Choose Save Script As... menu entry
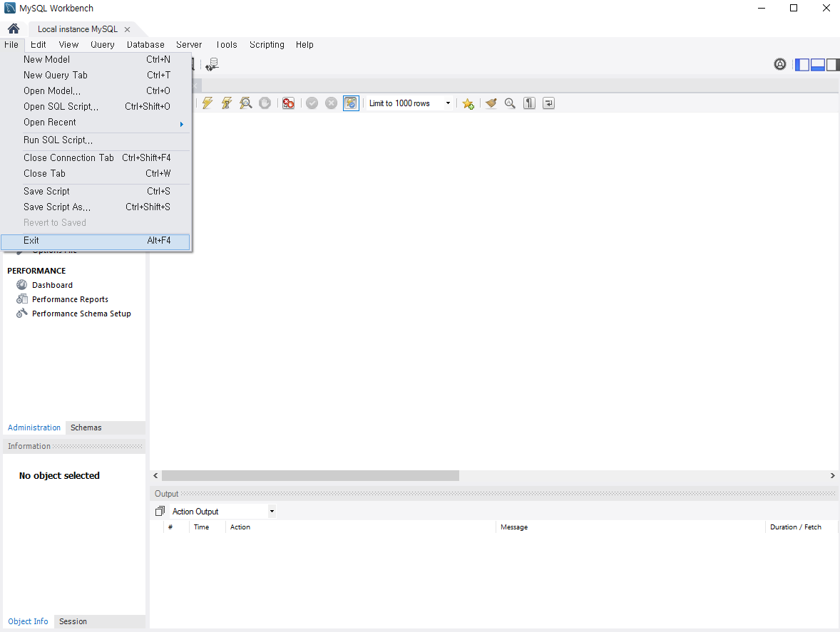The height and width of the screenshot is (632, 840). 96,207
